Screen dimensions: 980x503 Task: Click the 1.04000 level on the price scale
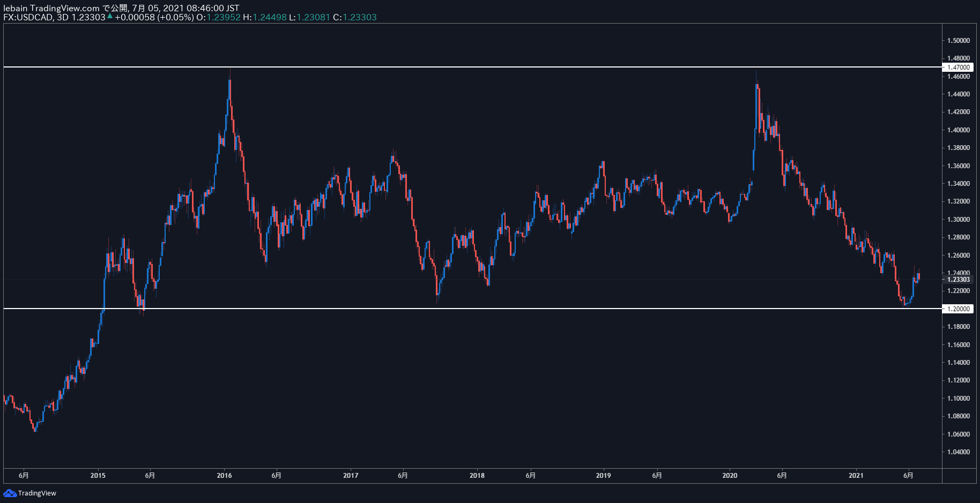coord(958,452)
